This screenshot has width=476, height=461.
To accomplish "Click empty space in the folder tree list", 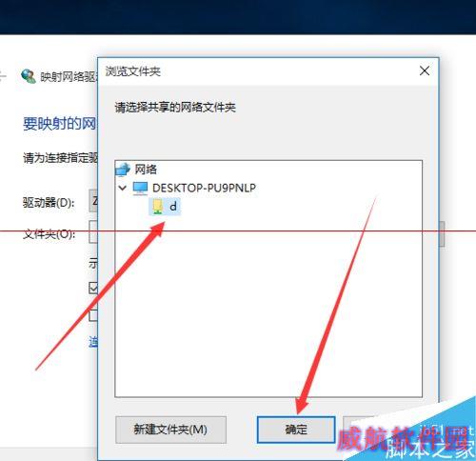I will (x=268, y=305).
